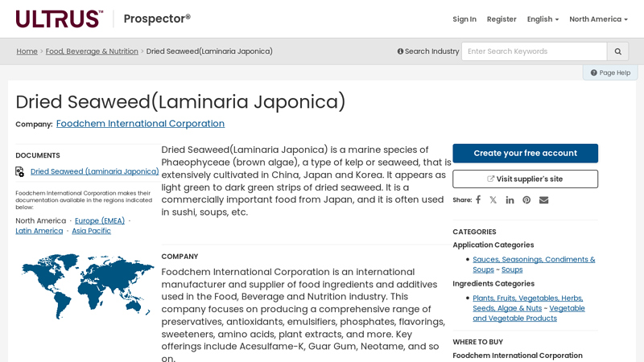Viewport: 644px width, 362px height.
Task: Open Foodchem International Corporation company link
Action: point(140,124)
